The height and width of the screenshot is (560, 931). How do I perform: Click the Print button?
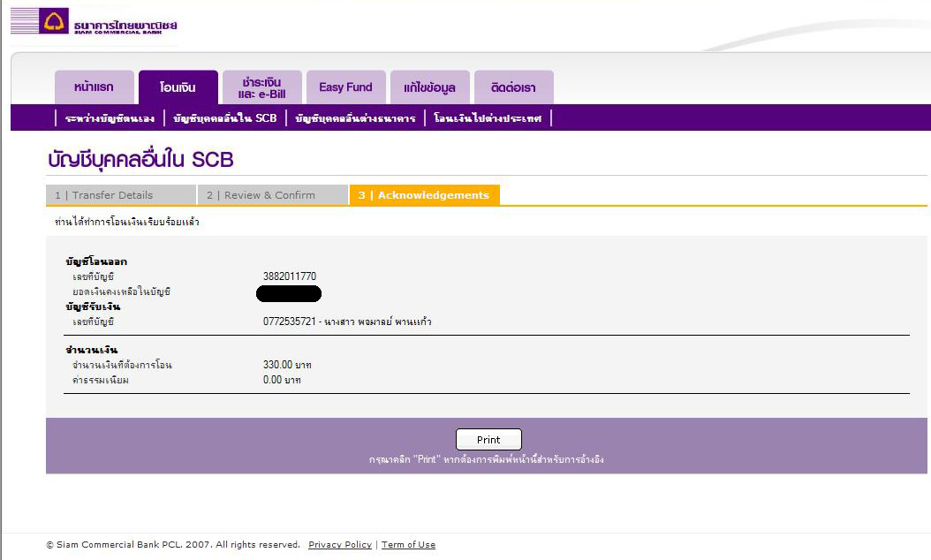pos(488,440)
